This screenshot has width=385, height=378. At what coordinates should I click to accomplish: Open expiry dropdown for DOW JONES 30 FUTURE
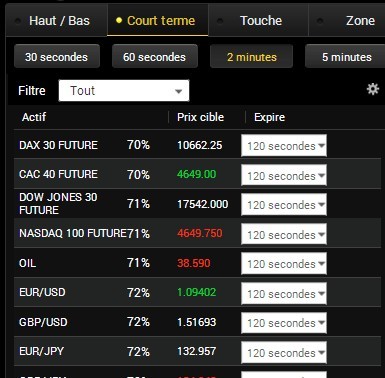click(x=284, y=204)
